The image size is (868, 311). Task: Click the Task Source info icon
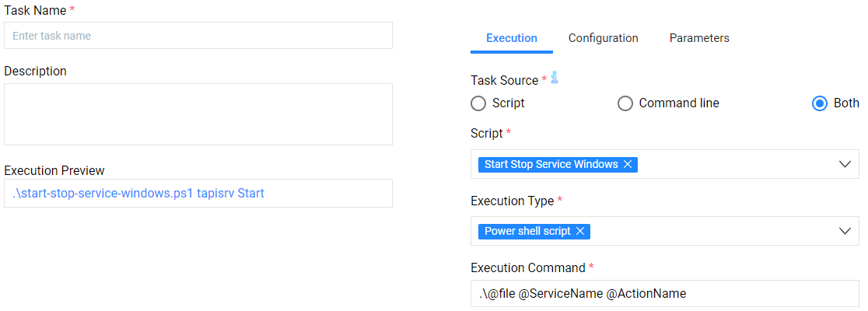555,78
